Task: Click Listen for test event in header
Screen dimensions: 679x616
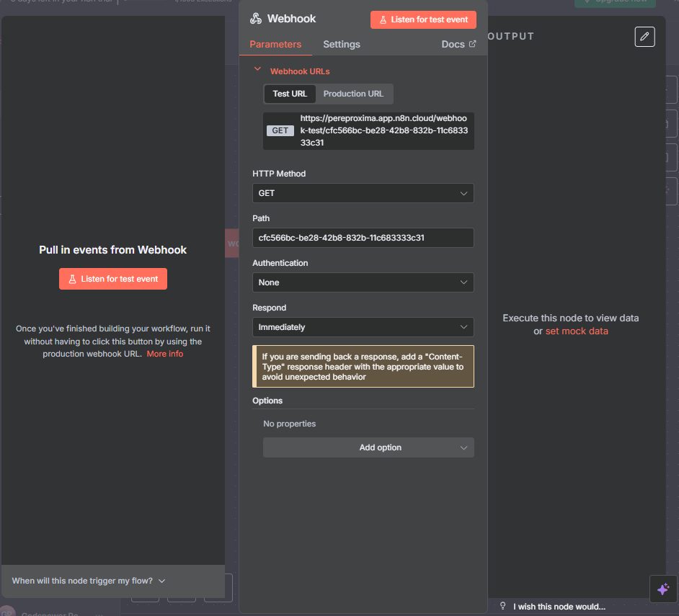Action: 423,19
